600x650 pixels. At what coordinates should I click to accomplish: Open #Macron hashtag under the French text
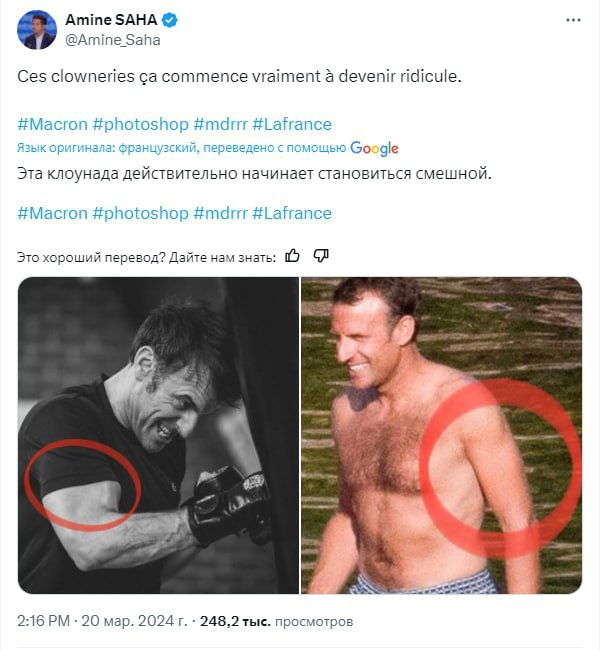tap(52, 124)
